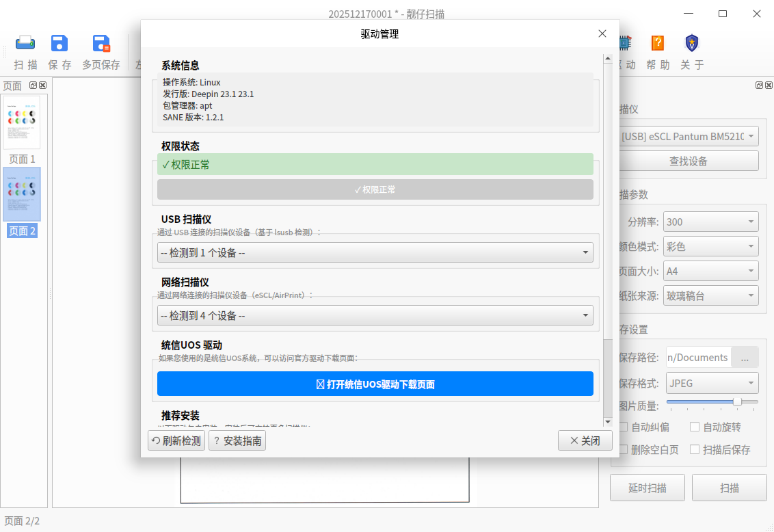The image size is (774, 532).
Task: Click the 保存 floppy disk toolbar icon
Action: [x=59, y=44]
